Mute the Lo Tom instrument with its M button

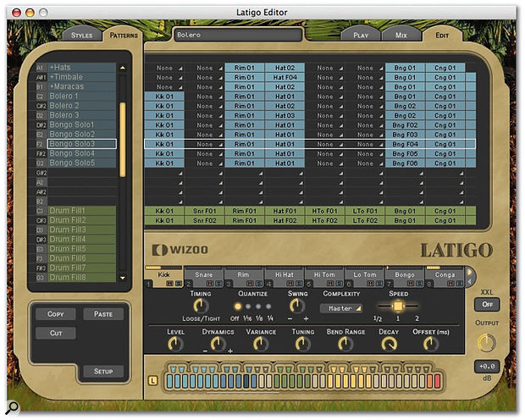tap(370, 284)
